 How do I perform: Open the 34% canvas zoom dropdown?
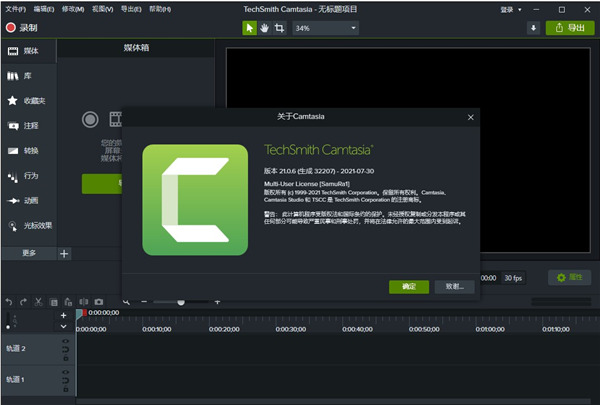click(x=325, y=28)
